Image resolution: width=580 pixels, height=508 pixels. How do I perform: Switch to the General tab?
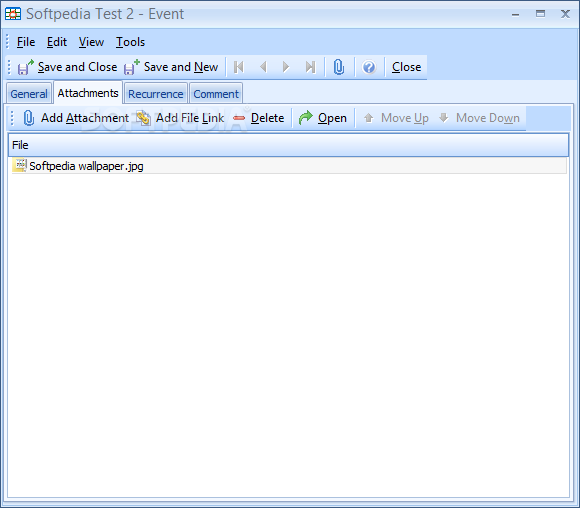click(x=29, y=94)
